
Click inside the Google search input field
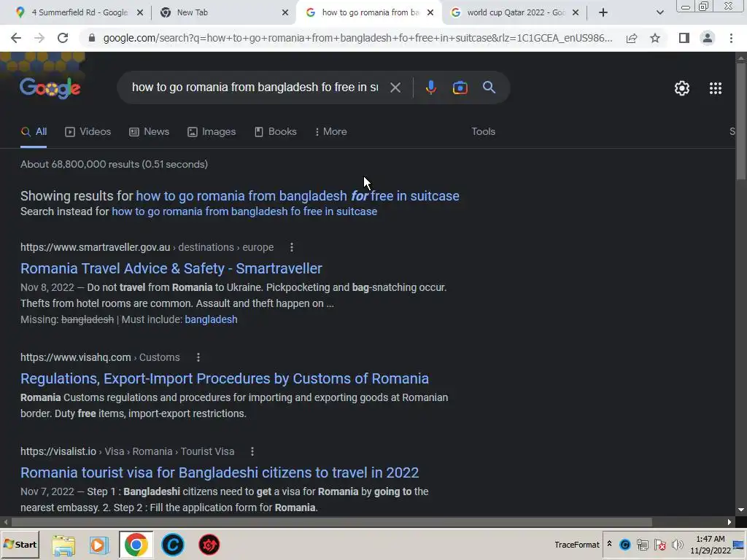click(255, 87)
